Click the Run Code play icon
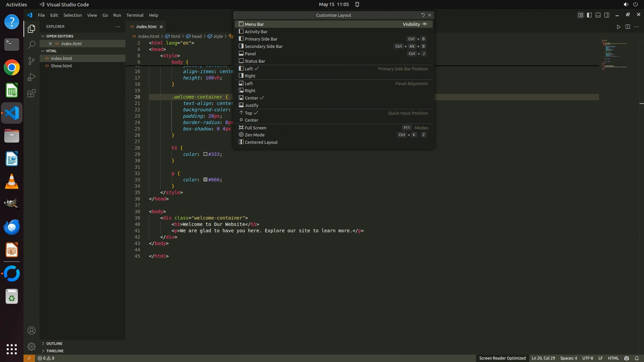The width and height of the screenshot is (644, 362). (619, 27)
